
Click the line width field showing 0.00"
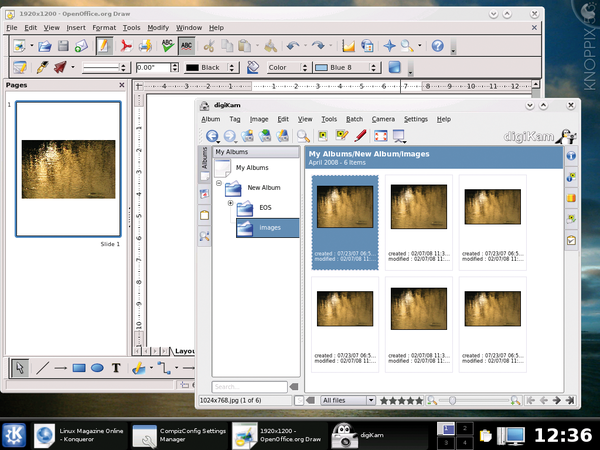(153, 68)
